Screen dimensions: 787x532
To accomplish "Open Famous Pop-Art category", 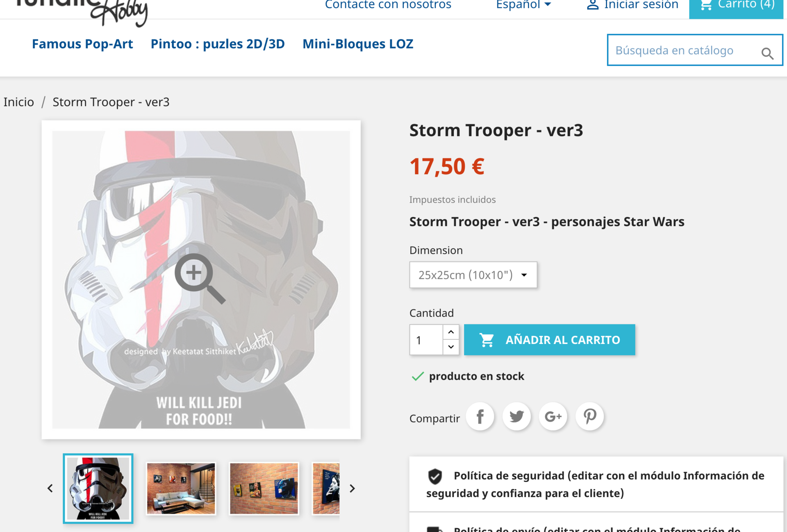I will pyautogui.click(x=82, y=44).
